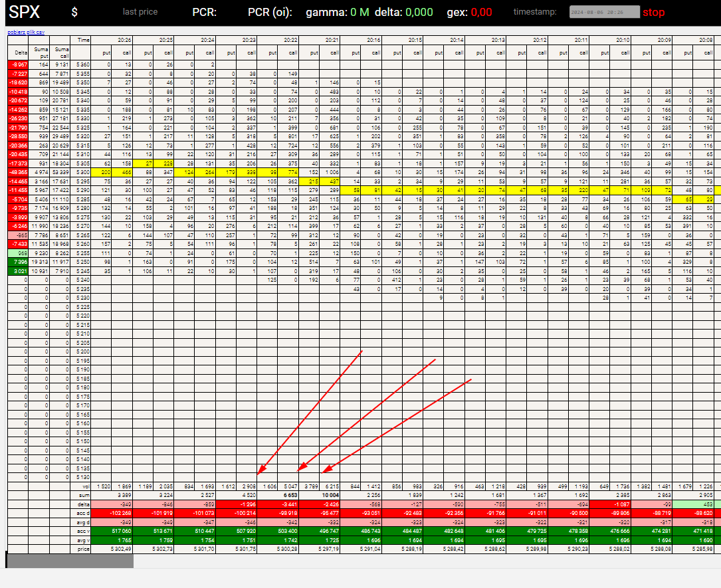721x588 pixels.
Task: Click the 'Suma put' column header
Action: 39,52
